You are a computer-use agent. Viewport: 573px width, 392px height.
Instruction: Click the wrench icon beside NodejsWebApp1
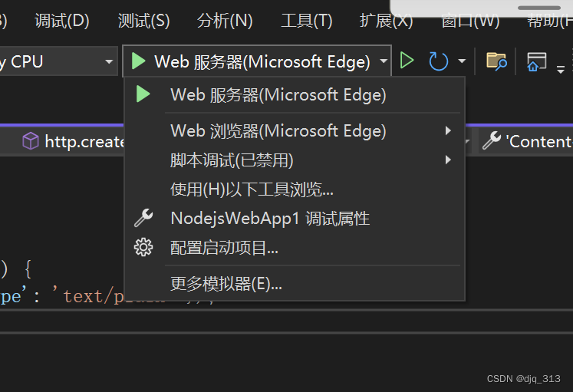pos(143,218)
